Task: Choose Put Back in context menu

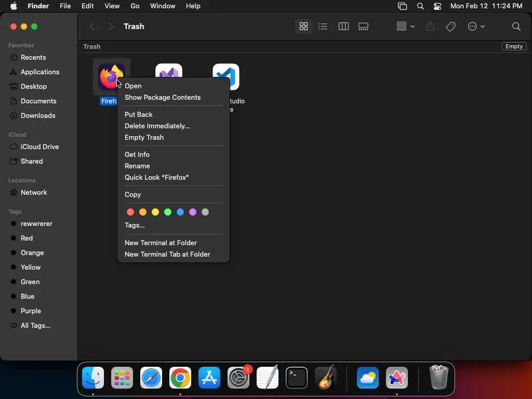Action: click(x=174, y=114)
